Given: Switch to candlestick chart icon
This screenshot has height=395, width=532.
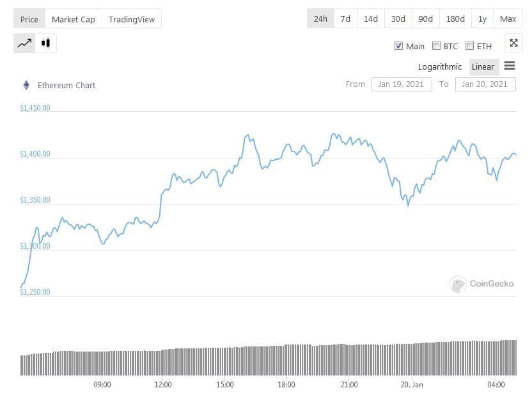Looking at the screenshot, I should 45,43.
